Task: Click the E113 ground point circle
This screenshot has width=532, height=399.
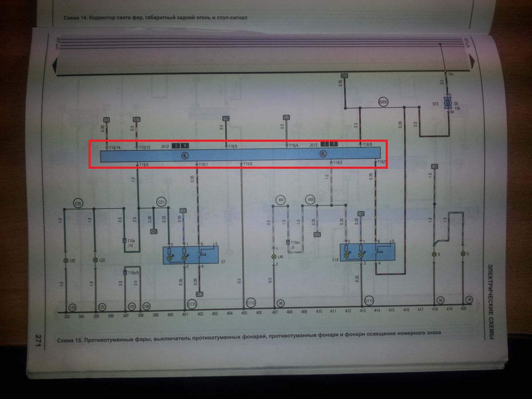Action: (251, 303)
